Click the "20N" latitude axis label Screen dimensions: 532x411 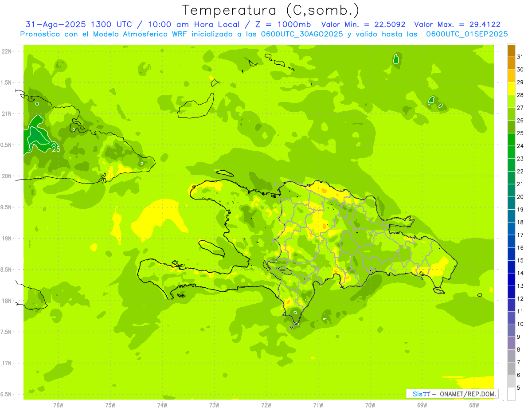[x=7, y=176]
